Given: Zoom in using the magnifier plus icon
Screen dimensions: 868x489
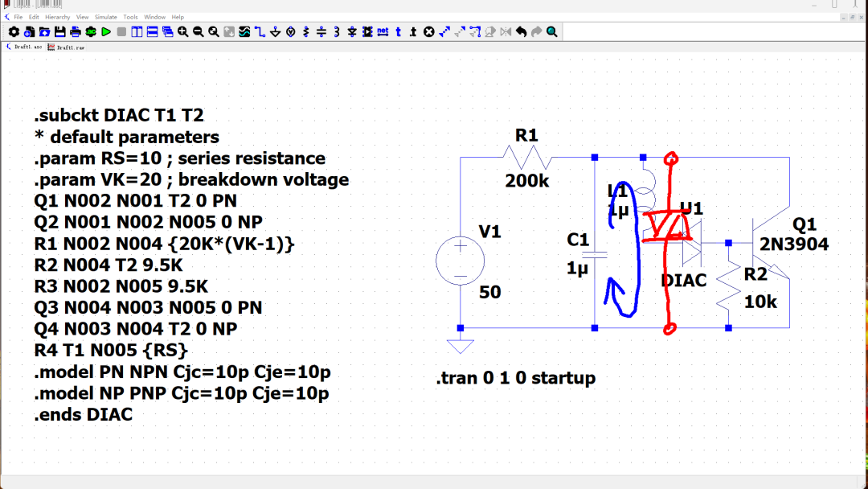Looking at the screenshot, I should [182, 32].
